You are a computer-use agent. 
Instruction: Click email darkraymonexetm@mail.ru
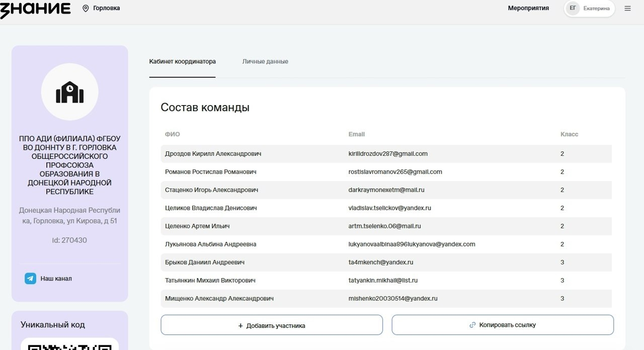click(386, 190)
